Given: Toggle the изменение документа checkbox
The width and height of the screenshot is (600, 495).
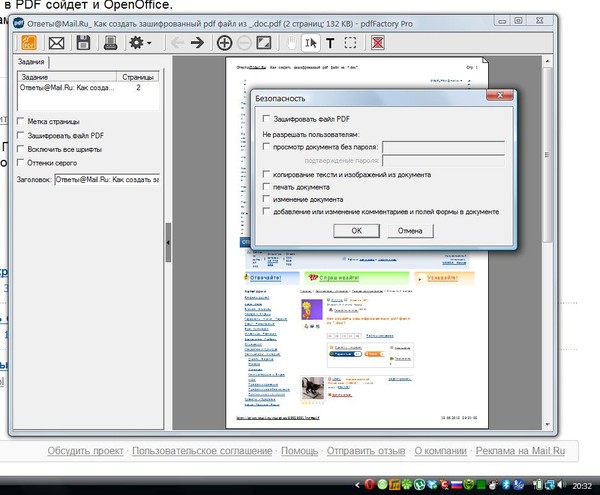Looking at the screenshot, I should click(x=266, y=199).
